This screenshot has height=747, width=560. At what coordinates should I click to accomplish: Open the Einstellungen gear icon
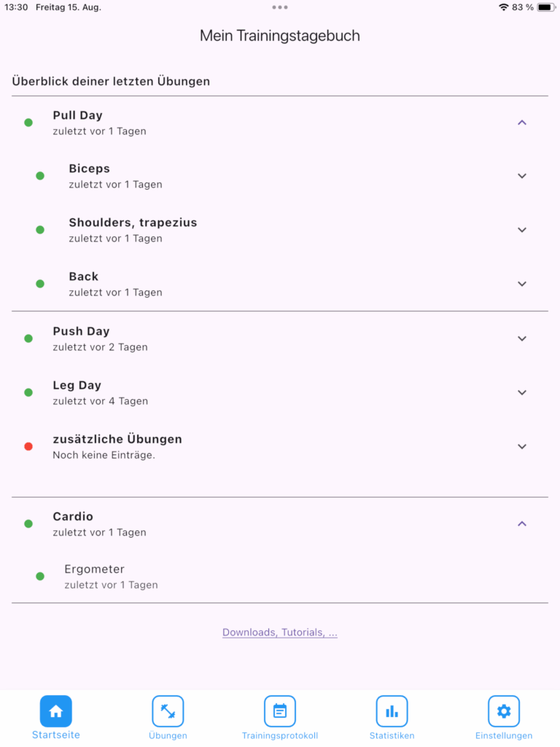click(504, 711)
